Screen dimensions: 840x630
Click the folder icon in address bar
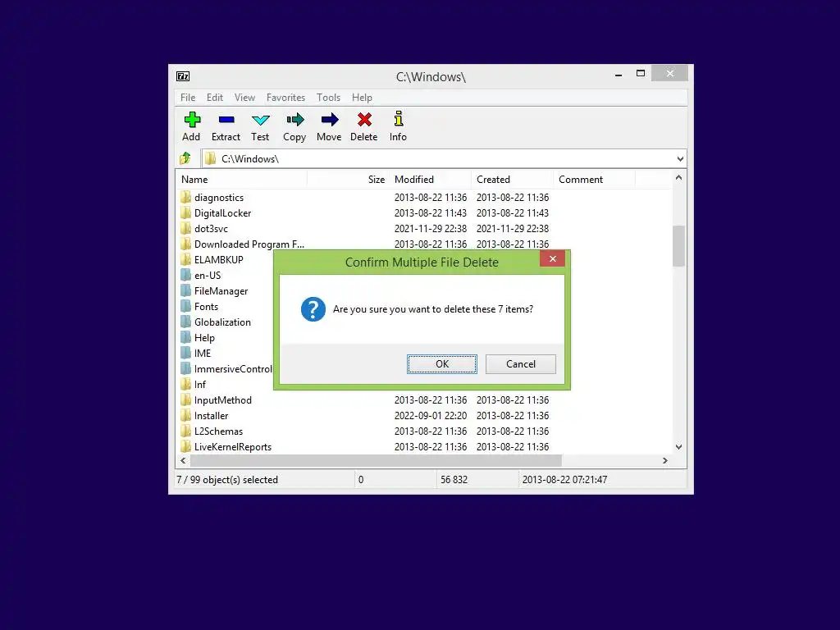click(211, 158)
